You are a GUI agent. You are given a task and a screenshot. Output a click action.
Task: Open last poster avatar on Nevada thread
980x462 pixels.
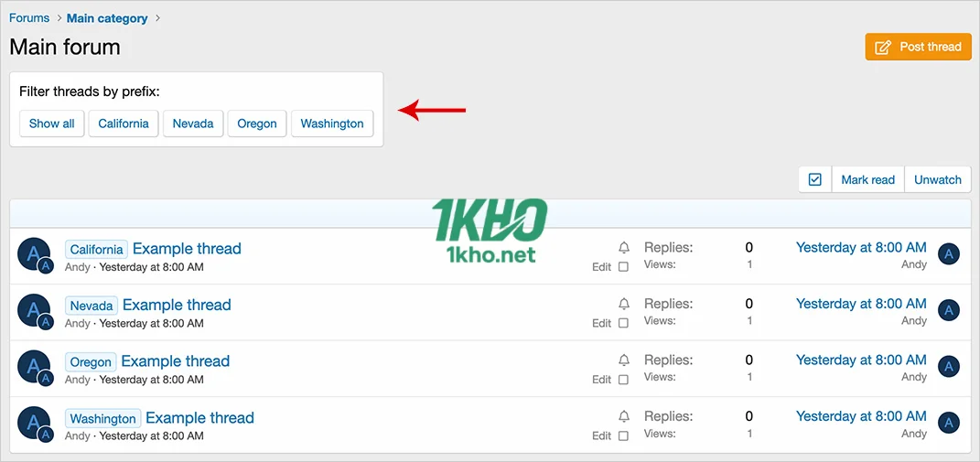point(949,311)
